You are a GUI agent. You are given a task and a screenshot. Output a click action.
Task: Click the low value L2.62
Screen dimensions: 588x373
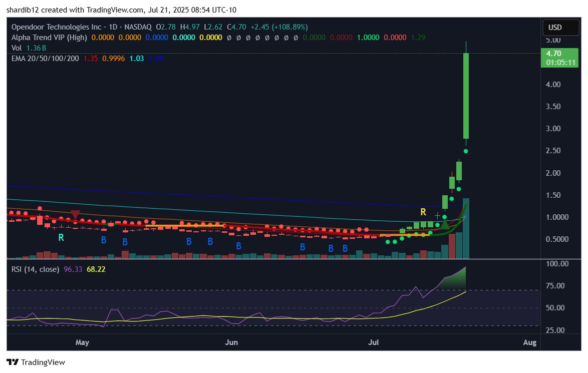[x=213, y=27]
